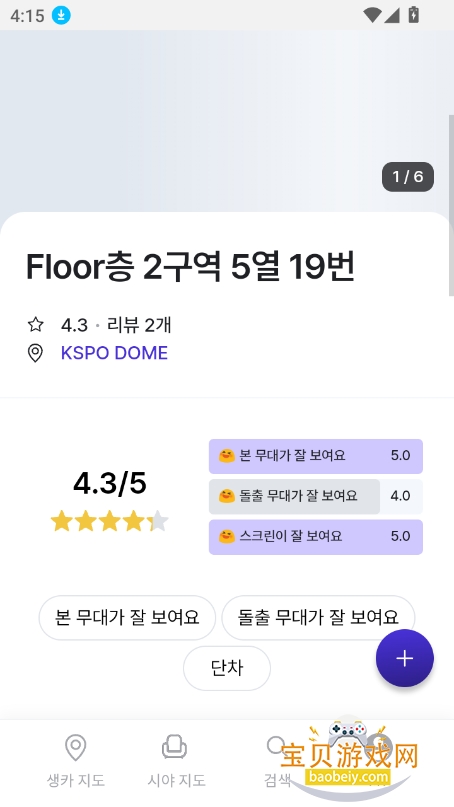Tap the 본 무대가 잘 보여요 5.0 rating bar
454x807 pixels.
316,456
